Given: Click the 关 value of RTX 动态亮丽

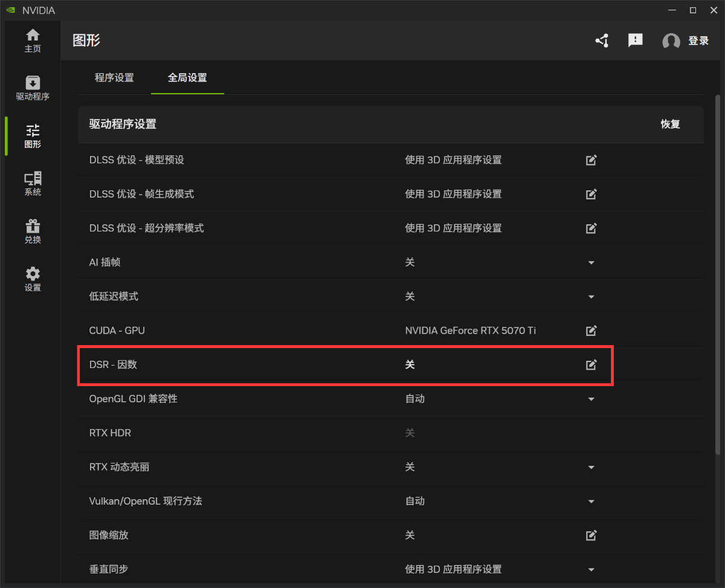Looking at the screenshot, I should click(x=410, y=467).
